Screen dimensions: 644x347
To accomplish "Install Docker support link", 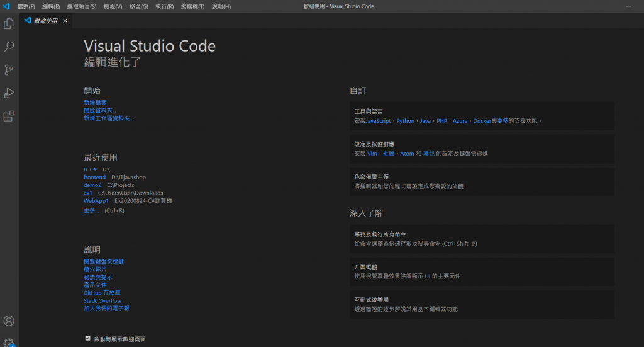I will [482, 121].
